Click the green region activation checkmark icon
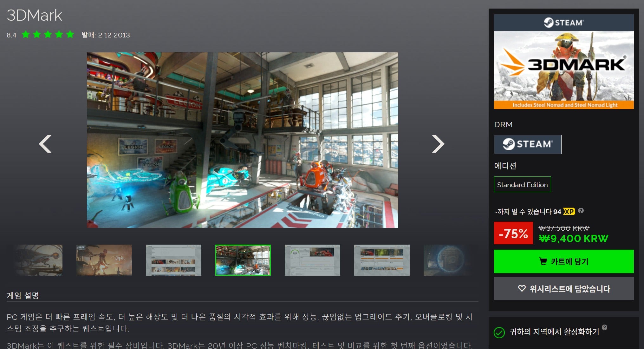 tap(499, 333)
